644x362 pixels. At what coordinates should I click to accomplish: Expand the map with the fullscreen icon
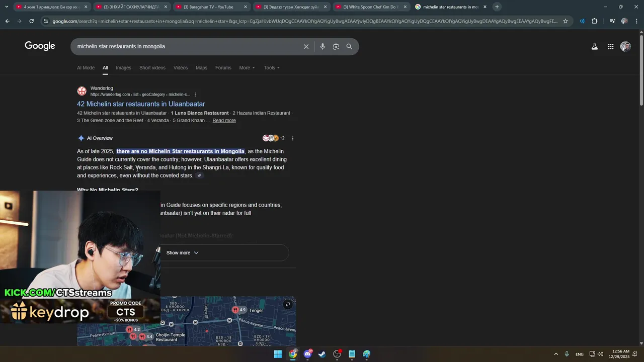(288, 304)
